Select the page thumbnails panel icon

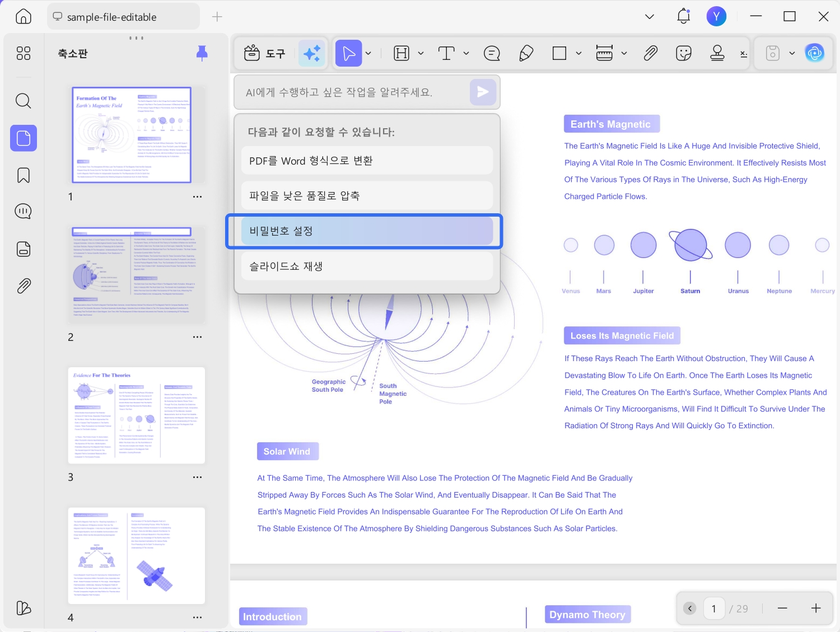pyautogui.click(x=24, y=138)
